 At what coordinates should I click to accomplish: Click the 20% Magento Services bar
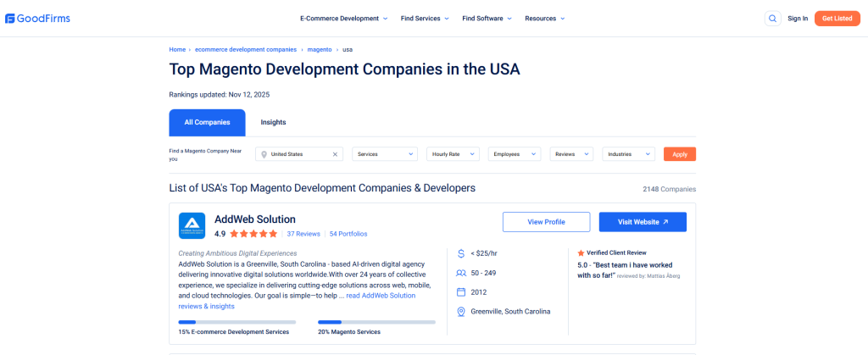[x=376, y=322]
